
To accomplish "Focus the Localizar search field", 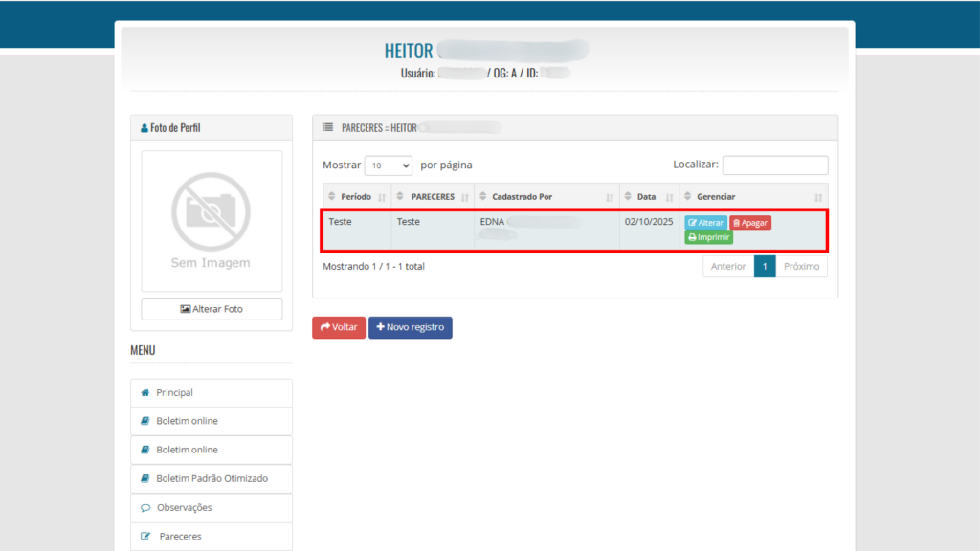I will pos(774,165).
